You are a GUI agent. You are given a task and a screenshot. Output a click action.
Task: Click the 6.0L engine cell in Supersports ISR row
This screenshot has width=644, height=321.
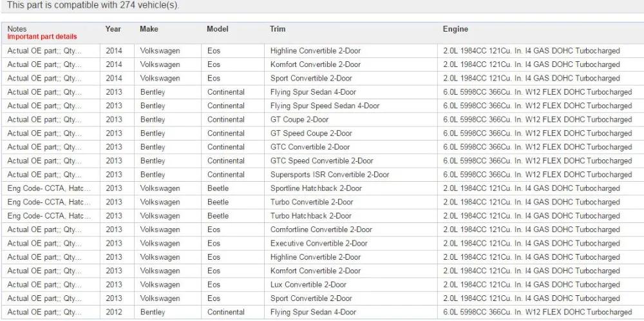point(538,174)
